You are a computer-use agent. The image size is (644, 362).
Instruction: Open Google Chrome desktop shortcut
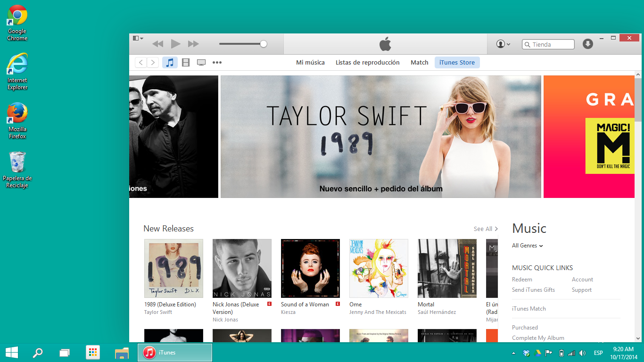pos(17,23)
